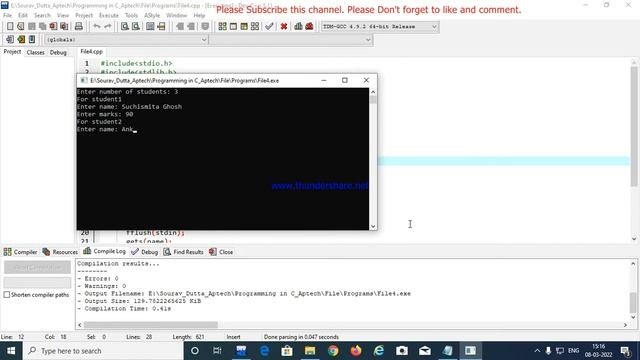
Task: Click the Open file toolbar icon
Action: pyautogui.click(x=21, y=27)
